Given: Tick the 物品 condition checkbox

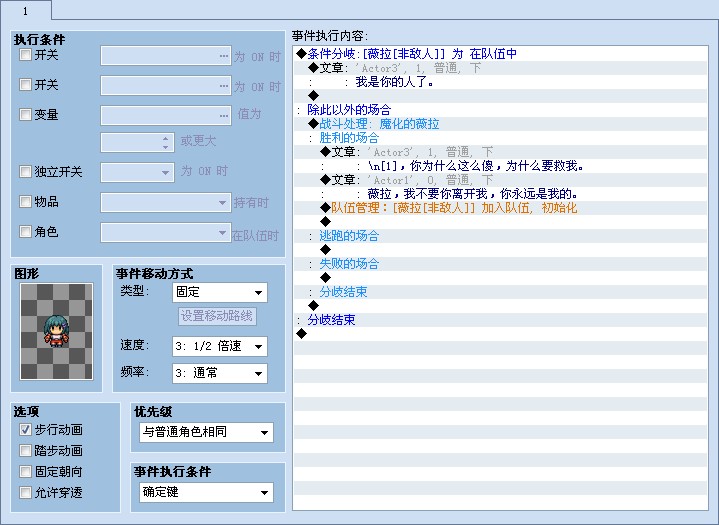Looking at the screenshot, I should coord(25,201).
